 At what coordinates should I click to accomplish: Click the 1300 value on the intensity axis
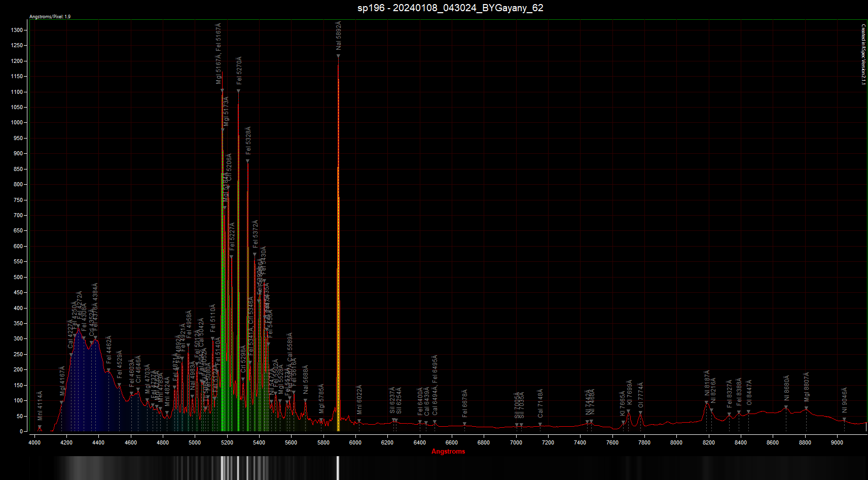[x=17, y=30]
